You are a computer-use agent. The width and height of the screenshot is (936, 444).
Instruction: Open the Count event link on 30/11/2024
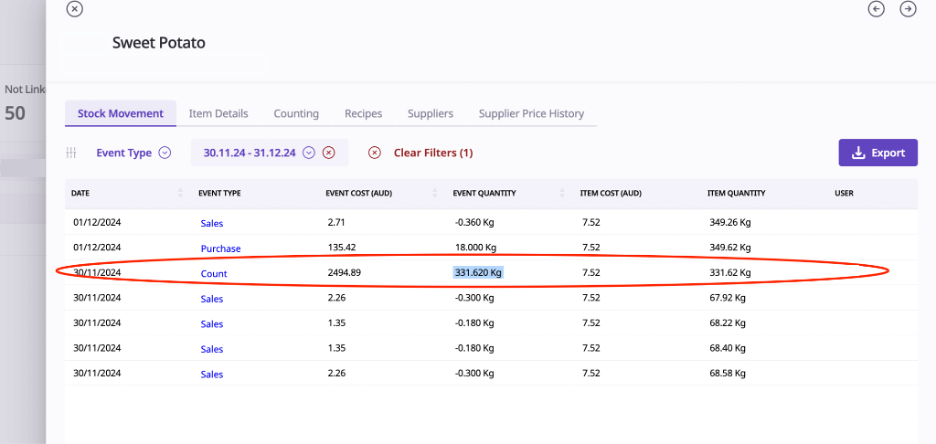pyautogui.click(x=213, y=273)
